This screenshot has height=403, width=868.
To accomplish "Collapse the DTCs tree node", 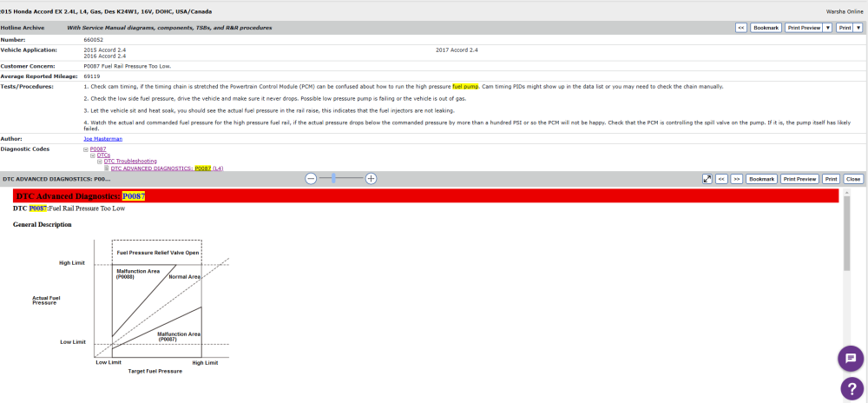I will tap(93, 155).
